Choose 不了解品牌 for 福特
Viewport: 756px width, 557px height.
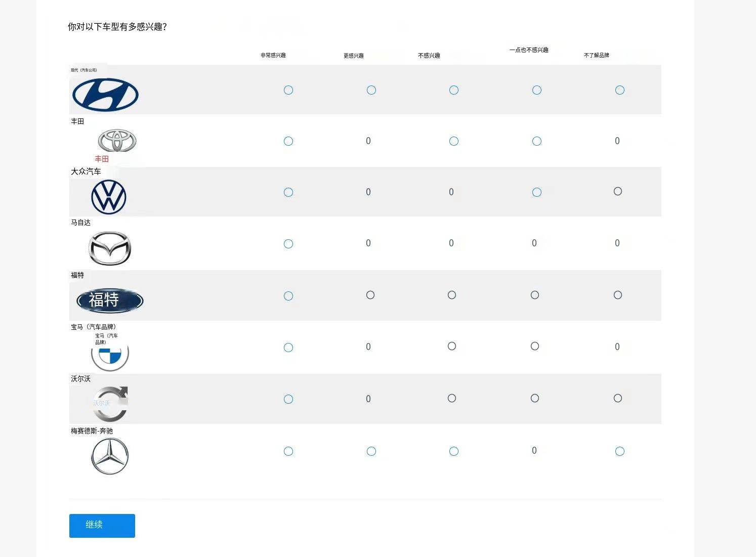[x=618, y=295]
